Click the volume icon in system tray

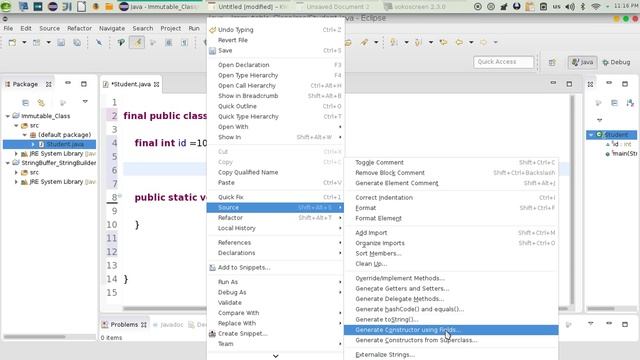[x=570, y=7]
